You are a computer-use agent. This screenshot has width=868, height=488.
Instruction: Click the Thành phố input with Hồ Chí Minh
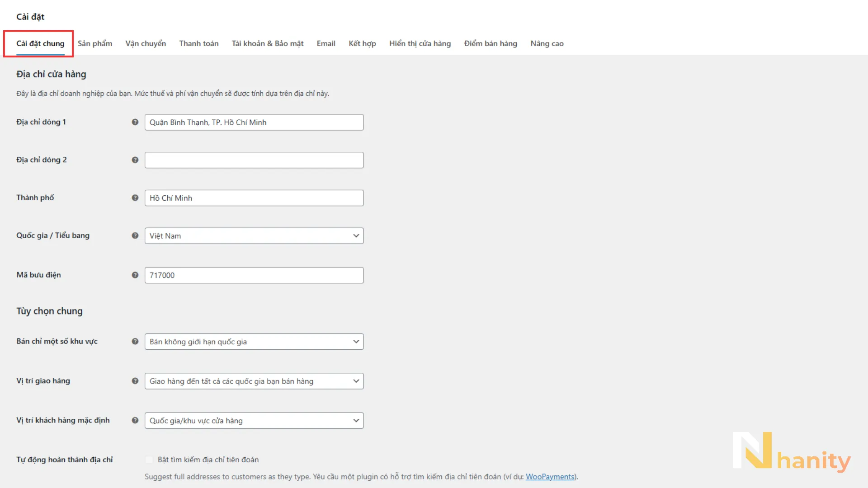coord(254,198)
